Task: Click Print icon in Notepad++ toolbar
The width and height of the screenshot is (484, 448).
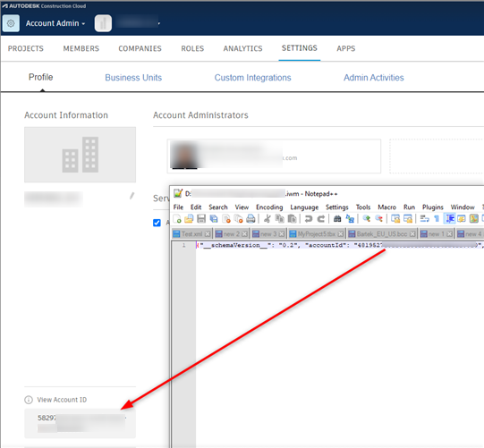Action: coord(250,219)
